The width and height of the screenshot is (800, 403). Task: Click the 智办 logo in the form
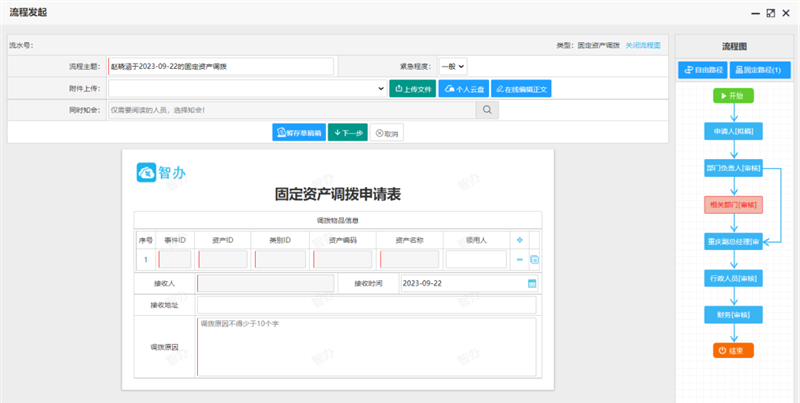[161, 172]
